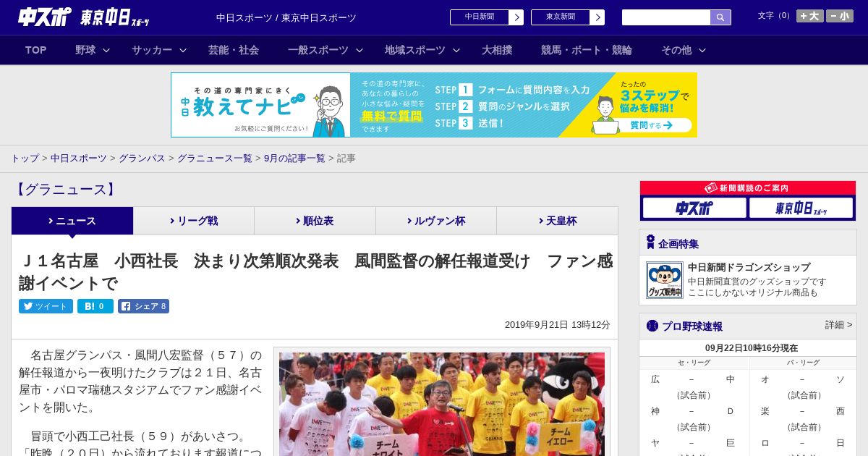Click 楽 － 西 game score row
This screenshot has height=456, width=868.
pos(802,411)
